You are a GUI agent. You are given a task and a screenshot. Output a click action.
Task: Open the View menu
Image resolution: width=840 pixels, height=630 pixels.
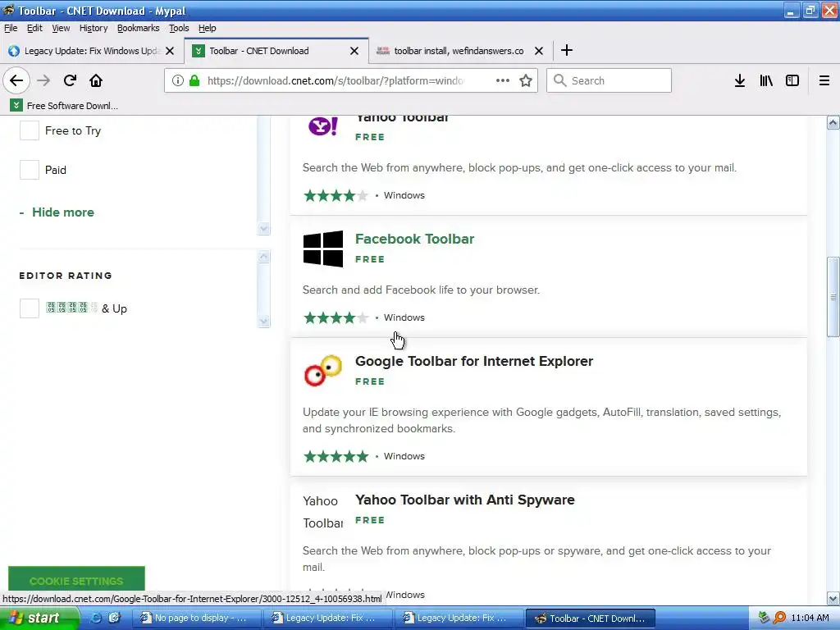(61, 28)
